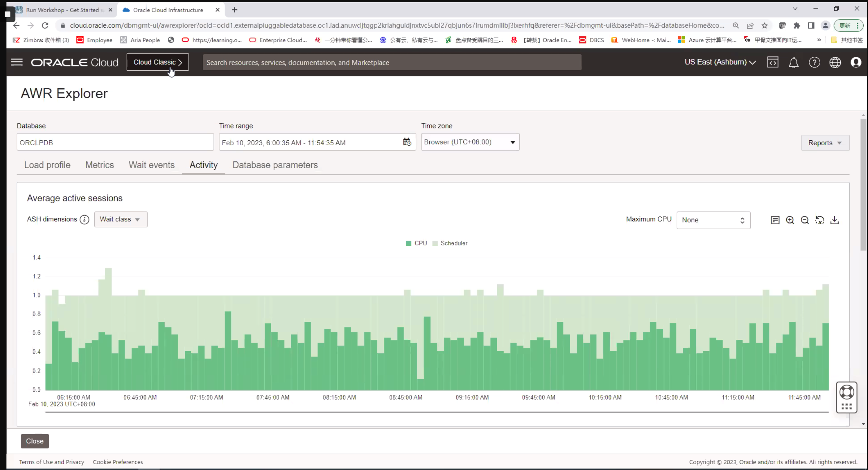The width and height of the screenshot is (868, 470).
Task: Switch to Run Workshop browser tab
Action: [65, 10]
